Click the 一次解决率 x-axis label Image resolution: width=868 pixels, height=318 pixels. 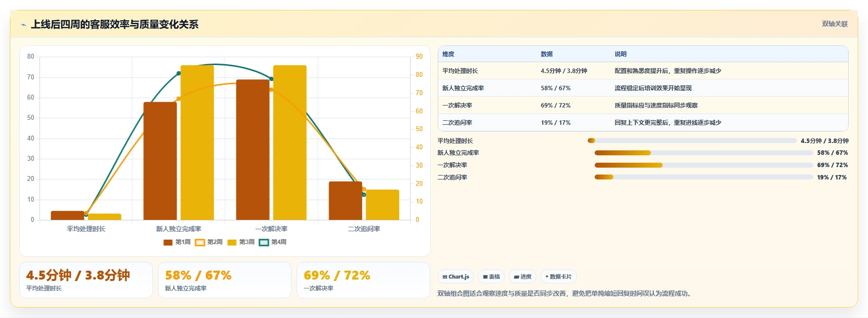tap(271, 229)
